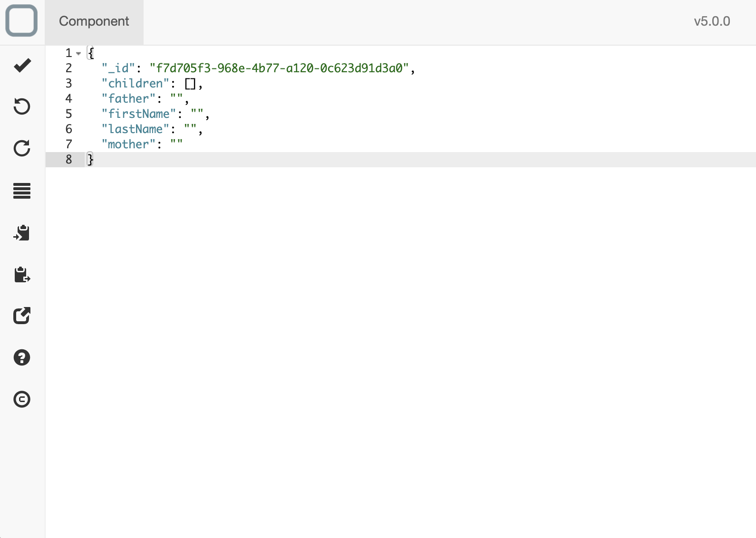Click the clipboard import icon

[x=22, y=233]
